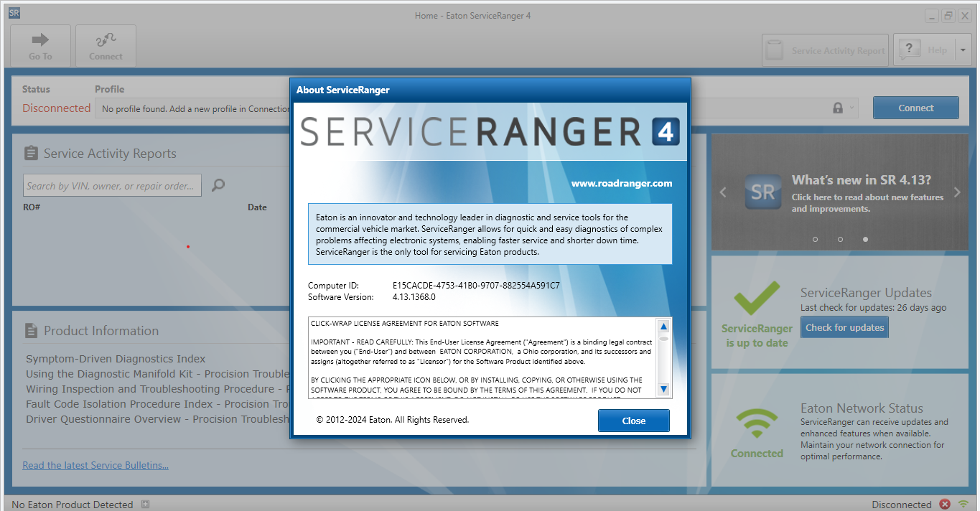Image resolution: width=980 pixels, height=511 pixels.
Task: Open the Service Activity Report toolbar button
Action: click(825, 50)
